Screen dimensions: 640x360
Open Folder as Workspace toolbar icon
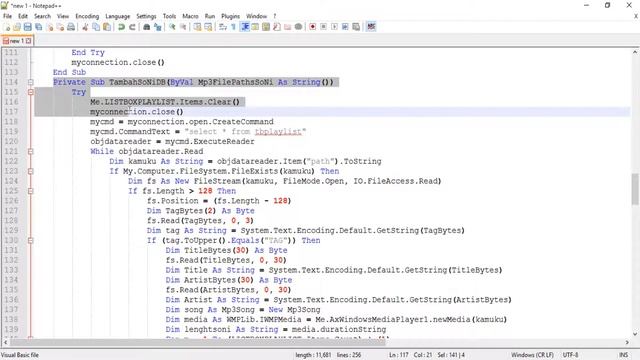point(287,27)
